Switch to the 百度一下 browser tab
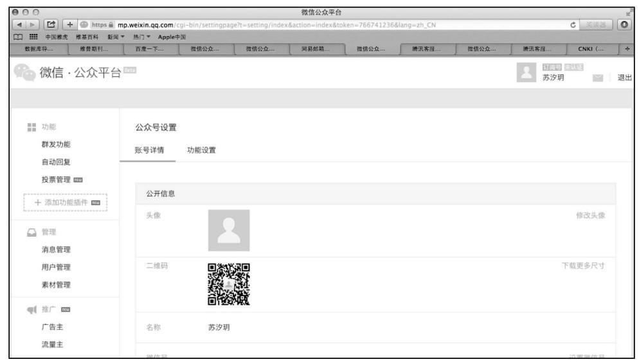 click(x=150, y=49)
